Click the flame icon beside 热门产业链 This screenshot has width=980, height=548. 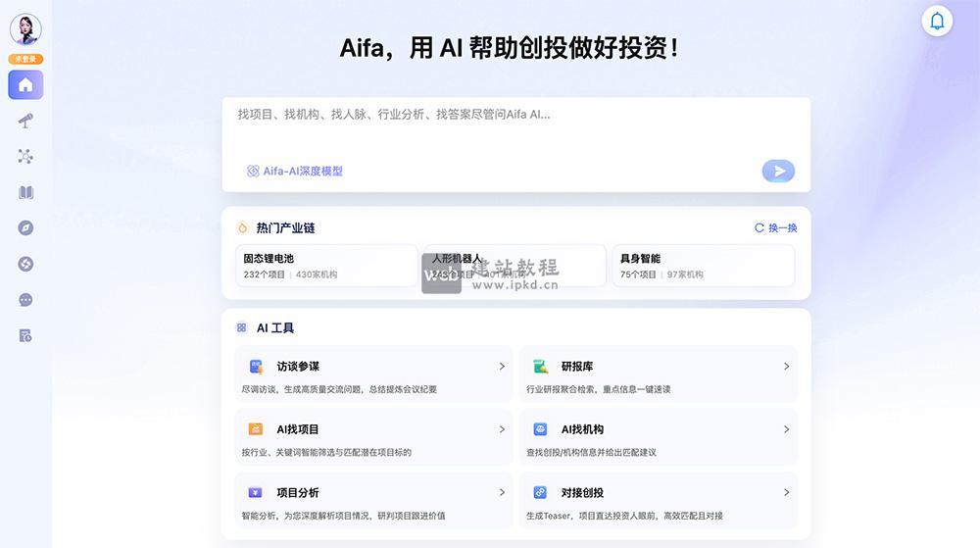[x=242, y=228]
